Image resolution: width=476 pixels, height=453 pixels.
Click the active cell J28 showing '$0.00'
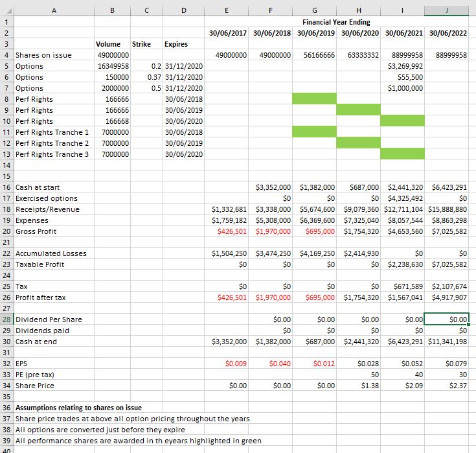coord(447,319)
